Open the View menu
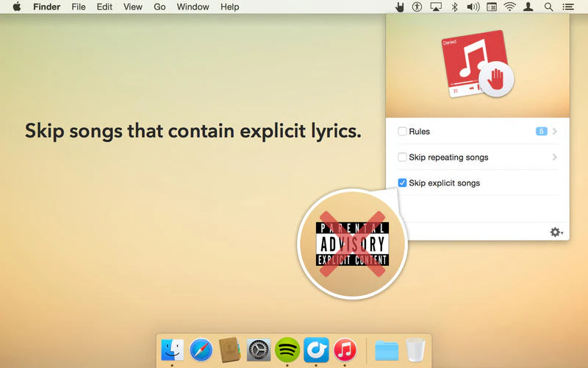This screenshot has height=368, width=588. click(133, 7)
